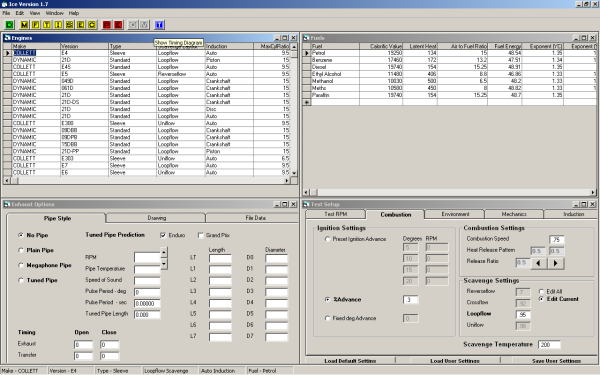This screenshot has height=375, width=600.
Task: Click the Test Setup window title icon
Action: click(x=307, y=204)
